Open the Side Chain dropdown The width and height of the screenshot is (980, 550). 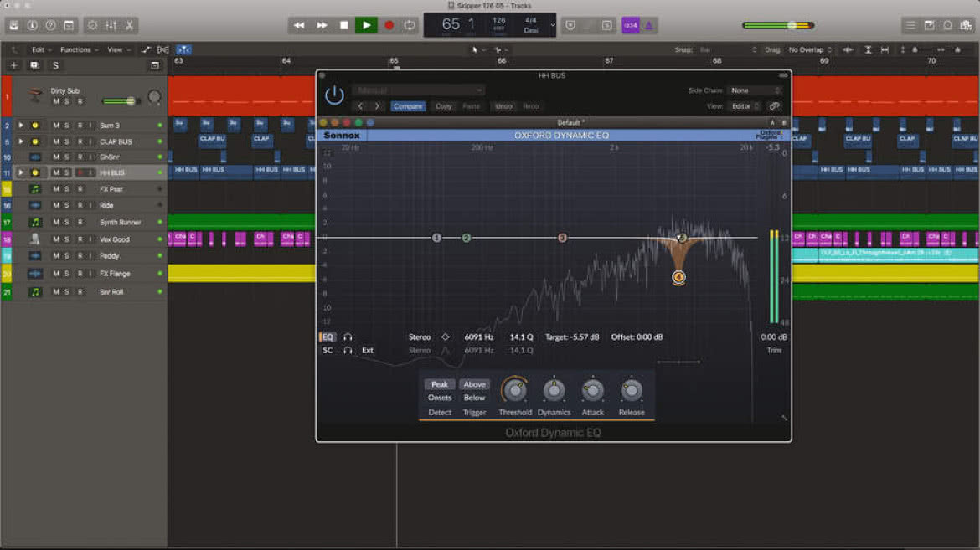pyautogui.click(x=755, y=90)
